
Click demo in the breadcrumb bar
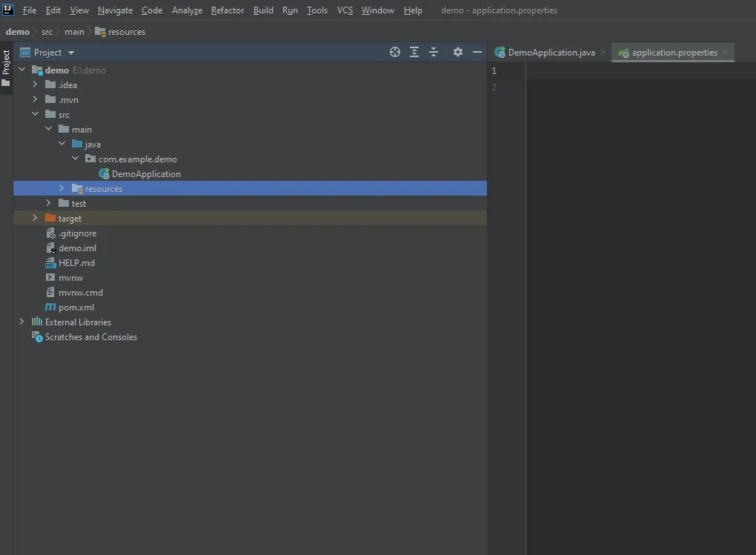[x=18, y=32]
